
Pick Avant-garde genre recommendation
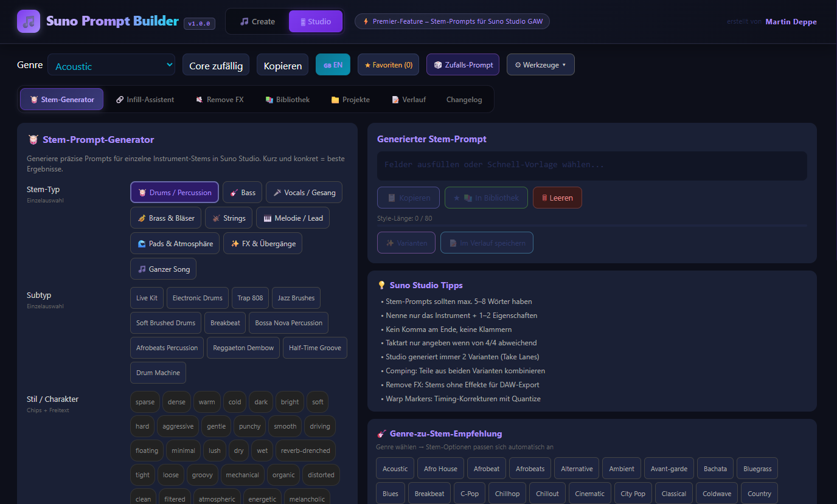tap(669, 469)
